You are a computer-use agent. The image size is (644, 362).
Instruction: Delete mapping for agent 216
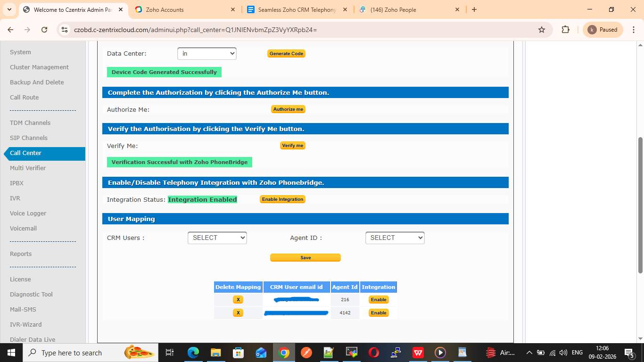(238, 300)
